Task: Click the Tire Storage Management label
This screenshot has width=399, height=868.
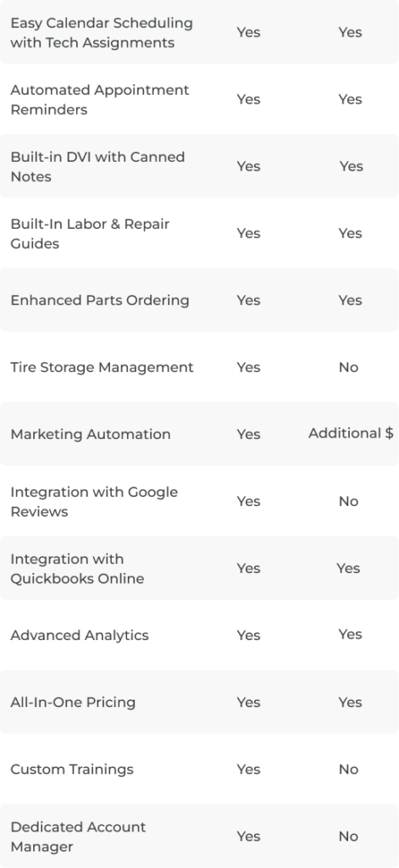Action: [x=102, y=367]
